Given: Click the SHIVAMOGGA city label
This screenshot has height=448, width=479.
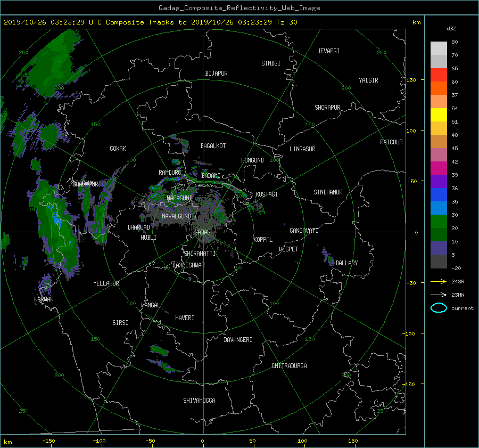Looking at the screenshot, I should pyautogui.click(x=199, y=400).
